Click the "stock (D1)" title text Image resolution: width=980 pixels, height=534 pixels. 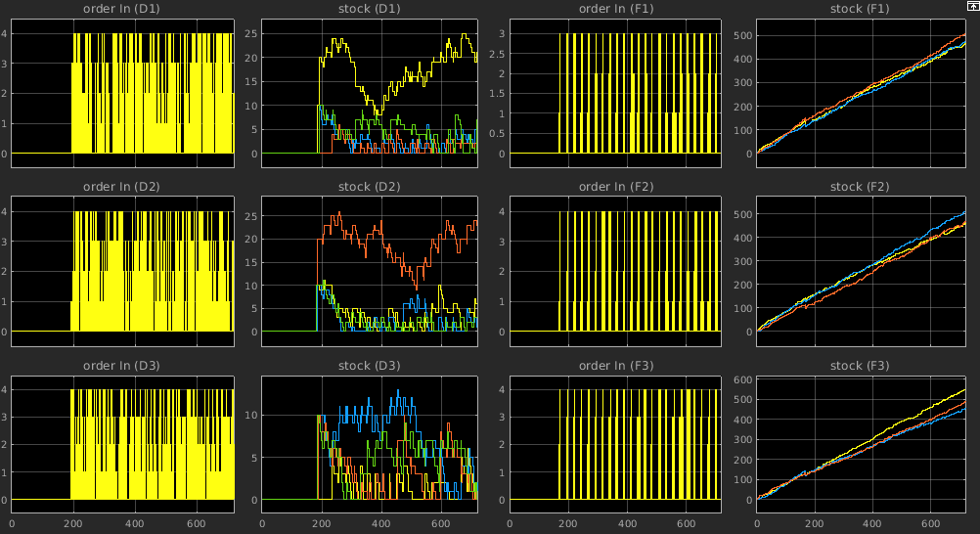pyautogui.click(x=368, y=9)
